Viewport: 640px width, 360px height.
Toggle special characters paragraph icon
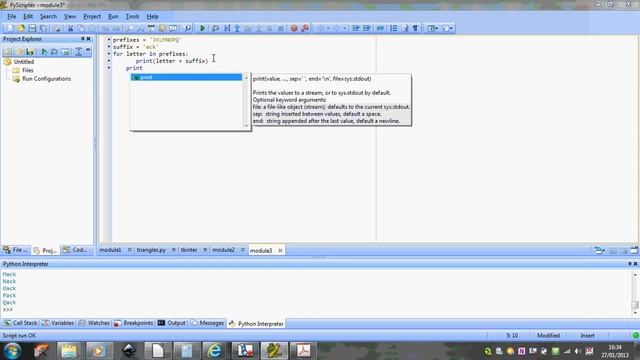(415, 28)
